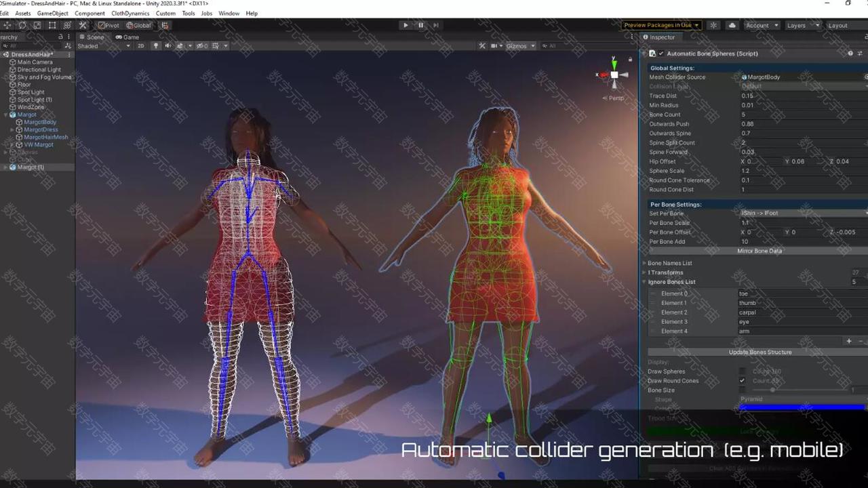The image size is (868, 488).
Task: Toggle the scene gizmo rotation lock
Action: pyautogui.click(x=630, y=60)
